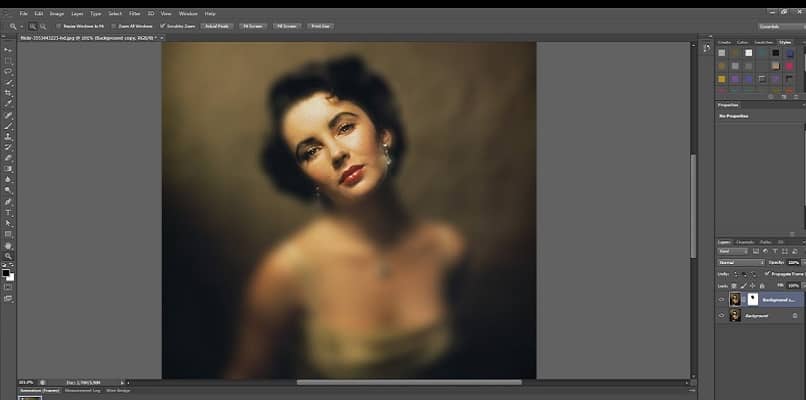Enable Resize Windows to Fit checkbox

(x=58, y=25)
